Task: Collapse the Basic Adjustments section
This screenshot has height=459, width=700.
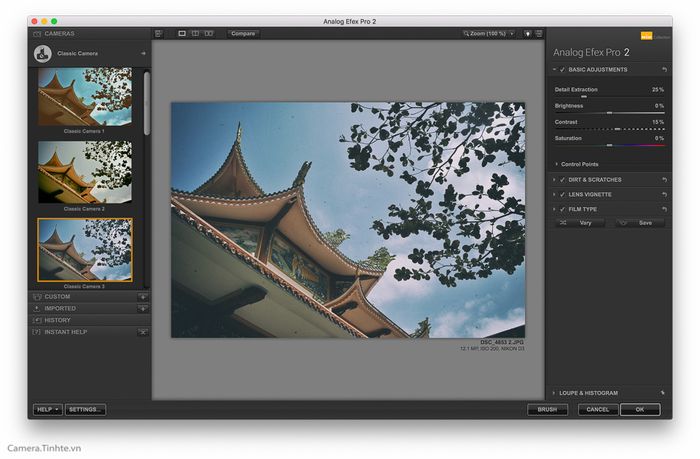Action: tap(554, 70)
